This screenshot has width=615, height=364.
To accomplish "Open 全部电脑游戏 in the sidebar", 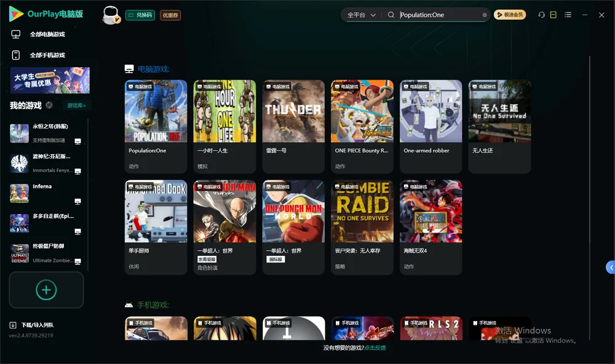I will click(x=47, y=34).
